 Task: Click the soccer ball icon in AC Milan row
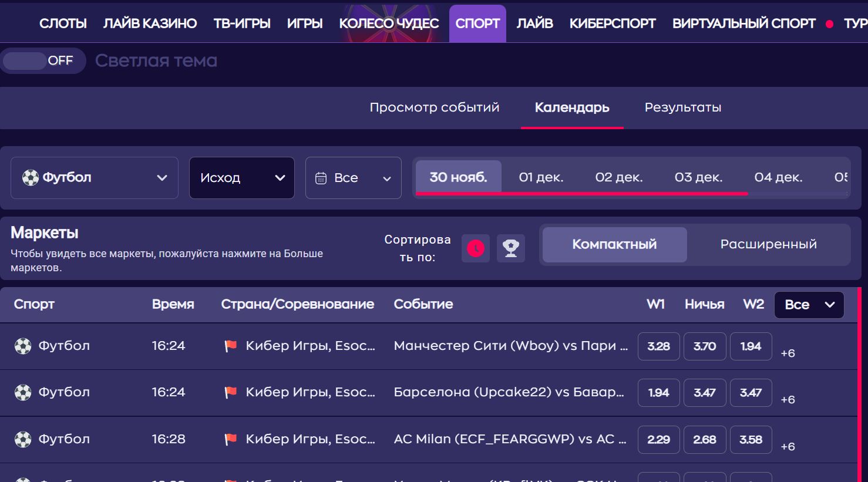tap(23, 439)
